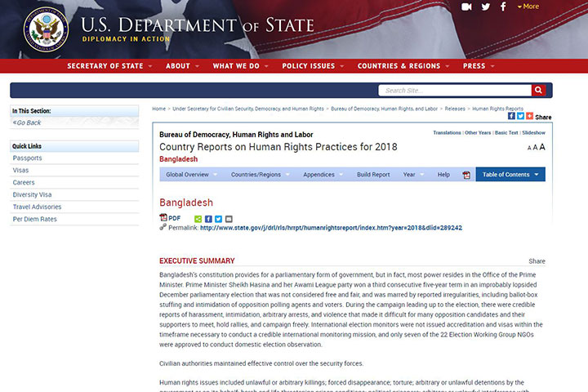Open Per Diem Rates quick link
This screenshot has width=588, height=392.
(x=35, y=219)
